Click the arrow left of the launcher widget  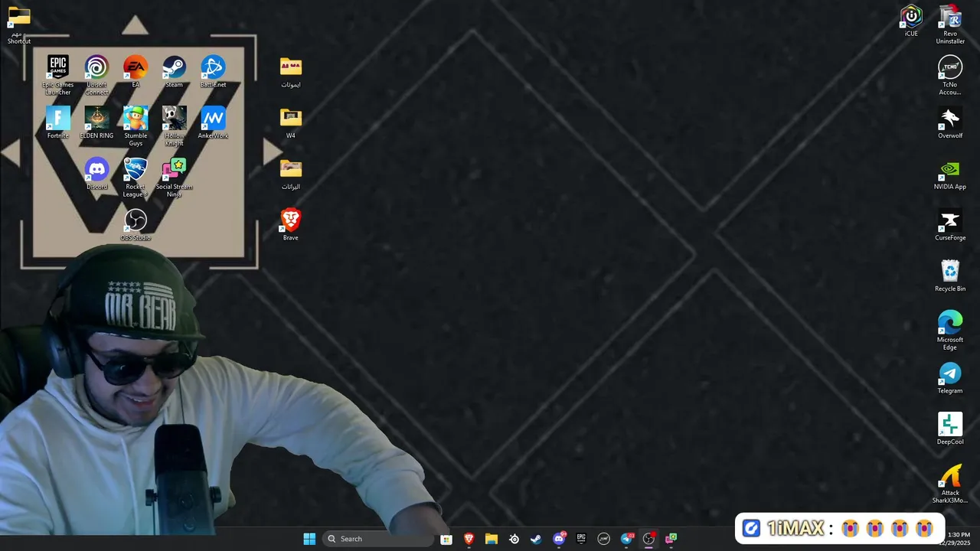tap(11, 152)
